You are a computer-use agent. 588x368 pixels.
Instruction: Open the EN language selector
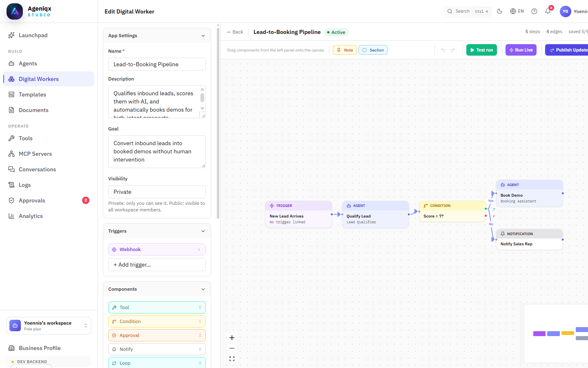517,11
